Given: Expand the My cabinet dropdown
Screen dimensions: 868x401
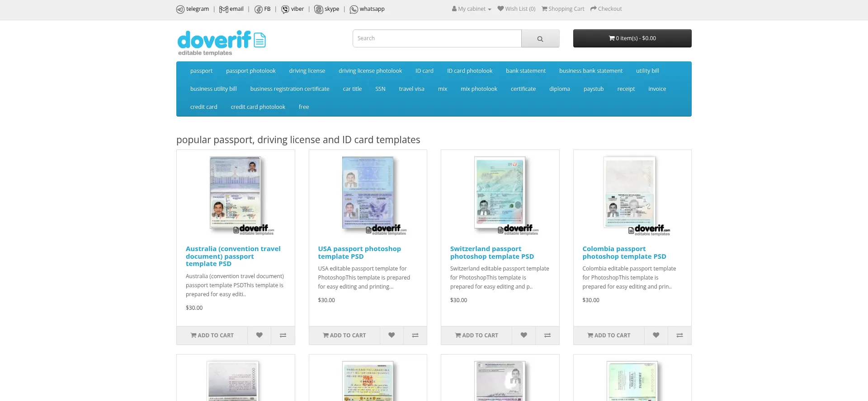Looking at the screenshot, I should click(472, 9).
